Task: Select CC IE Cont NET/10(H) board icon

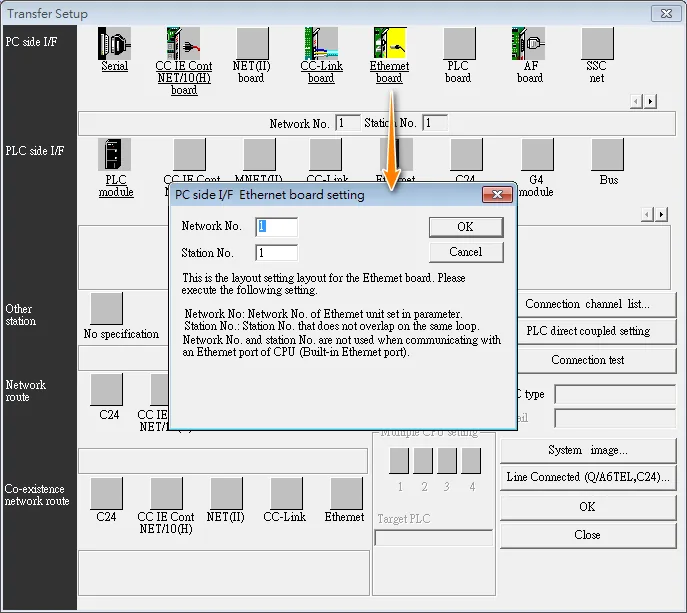Action: 184,43
